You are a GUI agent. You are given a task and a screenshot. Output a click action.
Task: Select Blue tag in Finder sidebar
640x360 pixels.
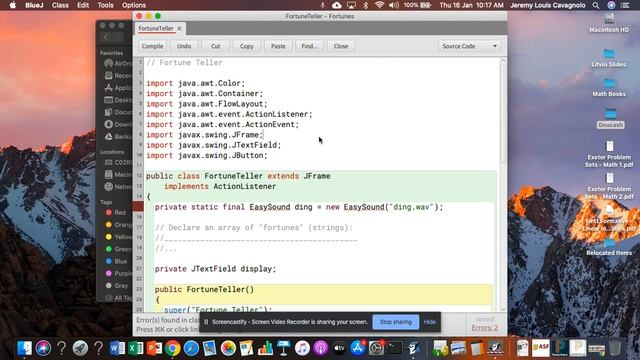(117, 261)
